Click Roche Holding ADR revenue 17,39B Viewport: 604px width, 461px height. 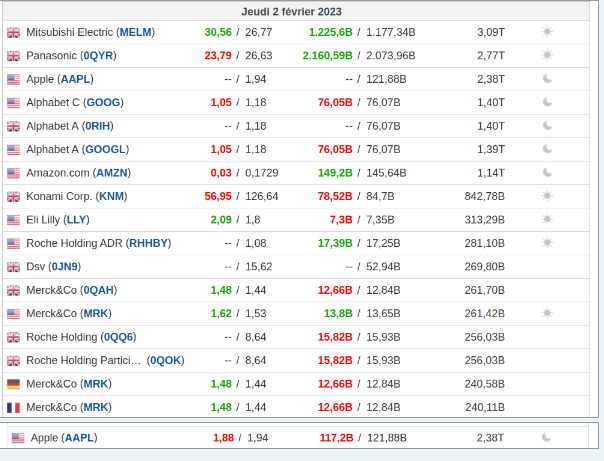click(335, 243)
